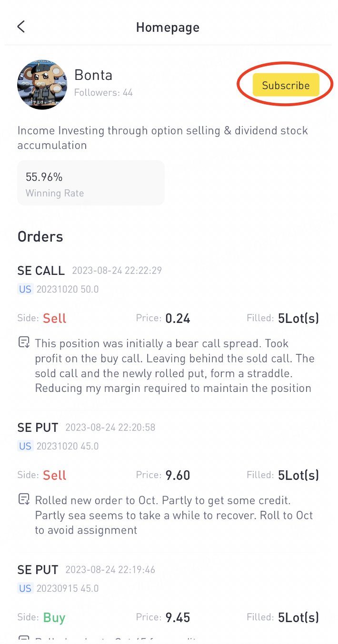Click the Orders section heading
This screenshot has height=644, width=338.
[40, 236]
